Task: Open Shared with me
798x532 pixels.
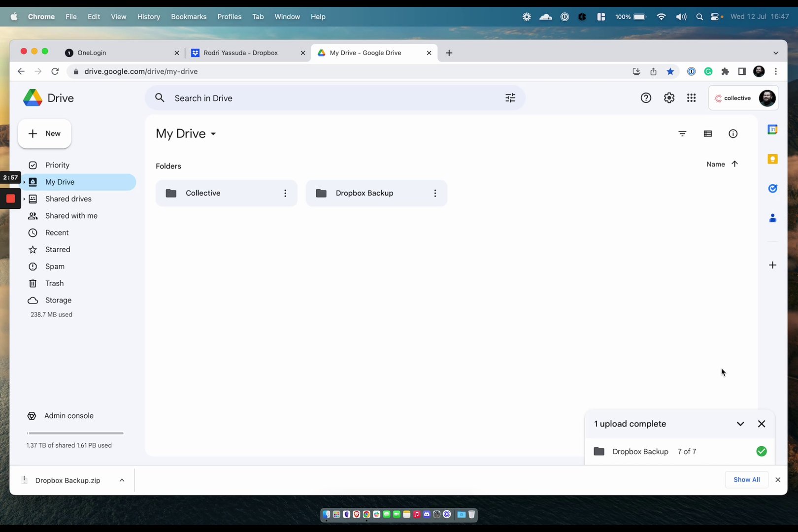Action: point(78,216)
